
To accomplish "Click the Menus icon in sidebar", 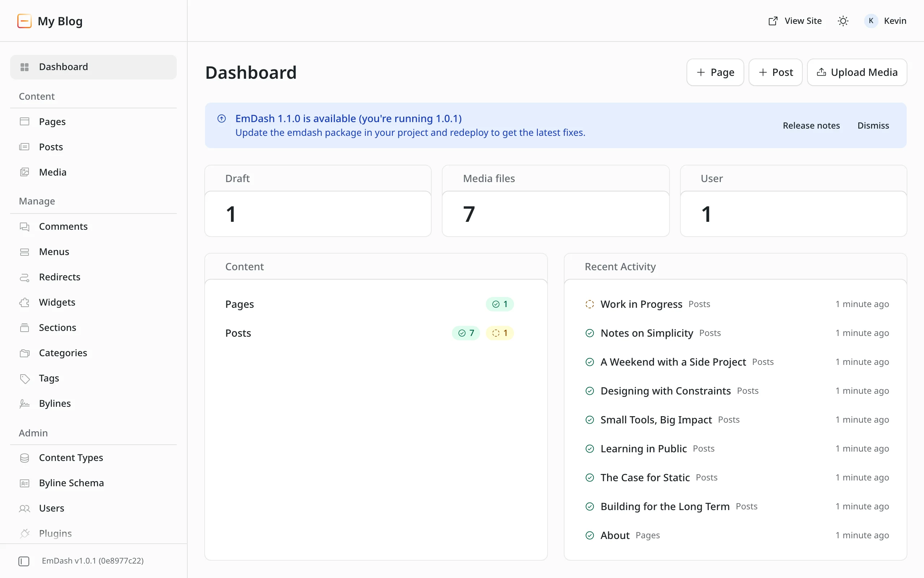I will [x=25, y=251].
